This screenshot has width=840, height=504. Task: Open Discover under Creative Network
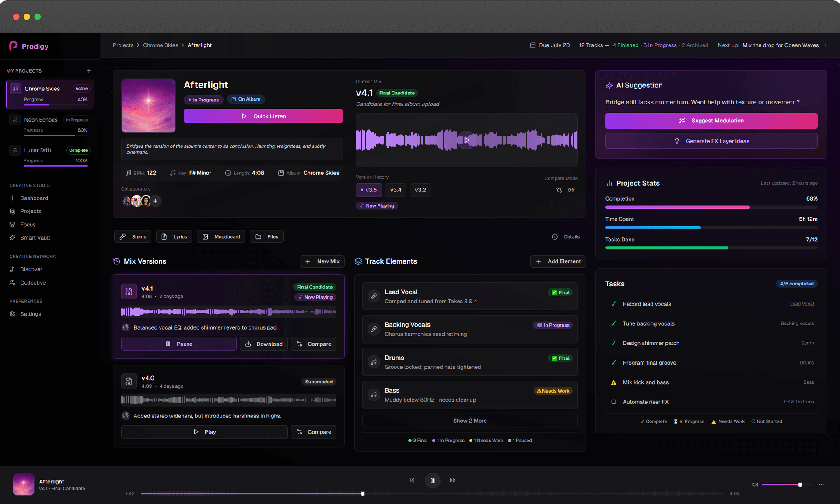pyautogui.click(x=30, y=269)
